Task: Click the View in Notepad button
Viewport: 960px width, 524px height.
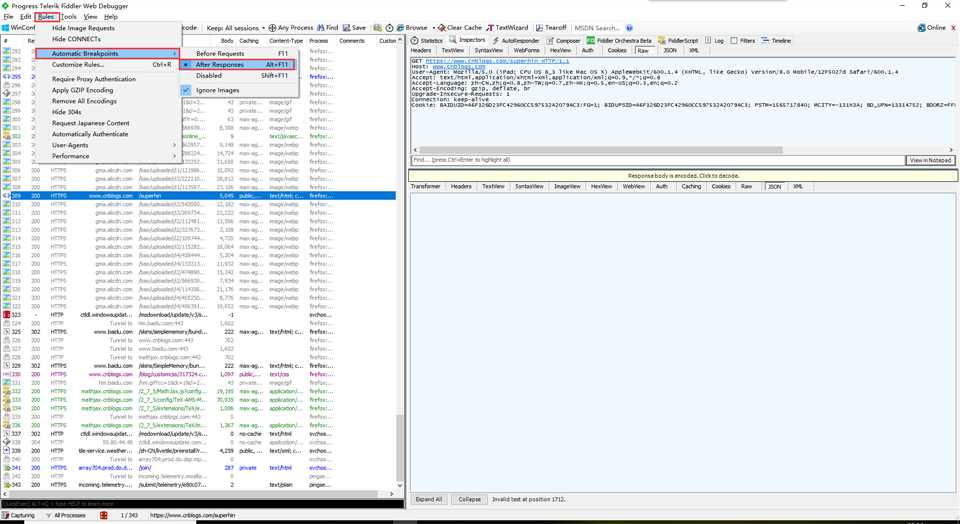Action: click(x=930, y=160)
